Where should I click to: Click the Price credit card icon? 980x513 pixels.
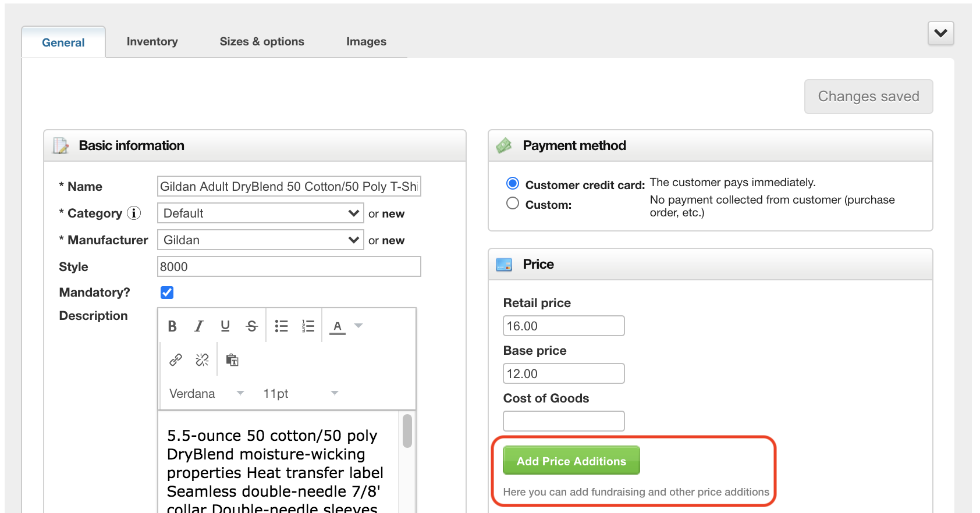(x=504, y=265)
